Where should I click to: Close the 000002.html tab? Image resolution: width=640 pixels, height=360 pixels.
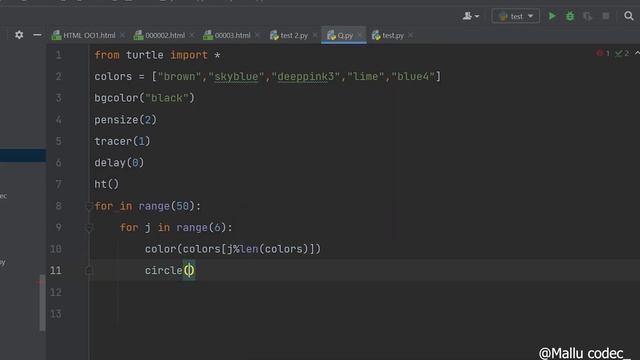(x=192, y=36)
